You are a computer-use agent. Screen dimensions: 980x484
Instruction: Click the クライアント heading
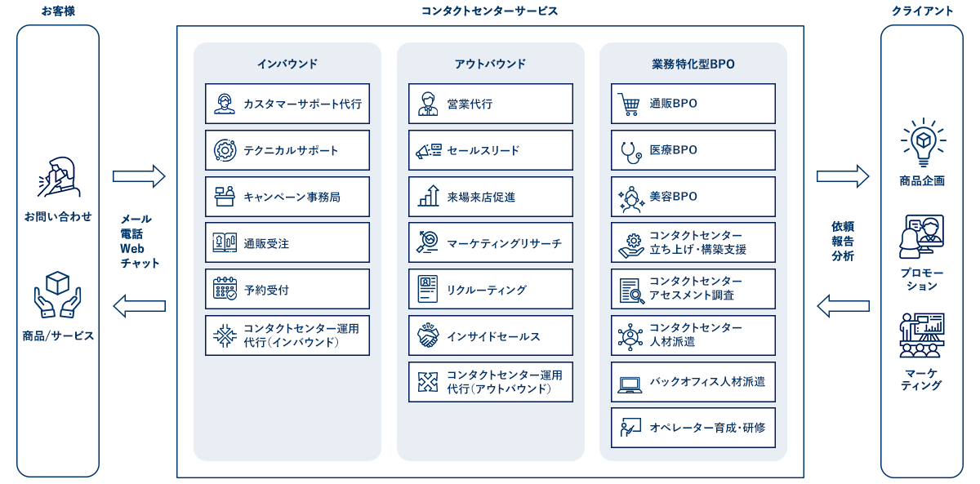(x=922, y=11)
